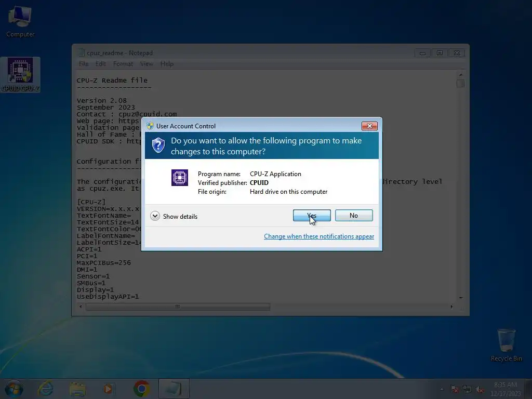Image resolution: width=532 pixels, height=399 pixels.
Task: Select the Computer desktop icon
Action: tap(20, 21)
